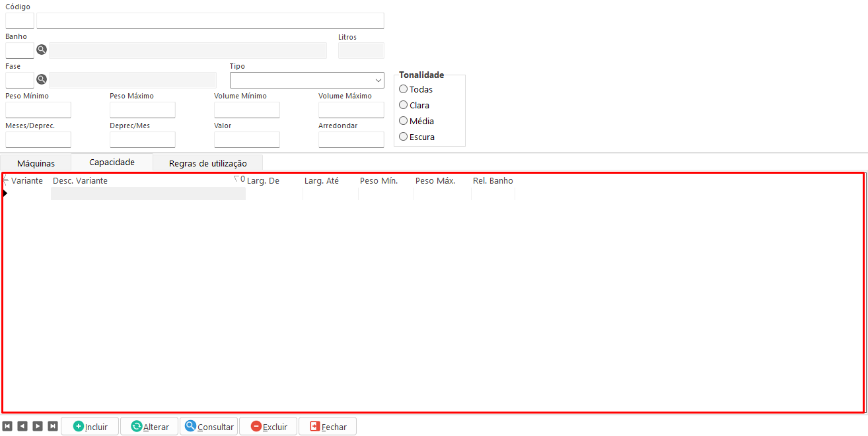This screenshot has width=868, height=436.
Task: Select the Todas tonalidade option
Action: point(404,89)
